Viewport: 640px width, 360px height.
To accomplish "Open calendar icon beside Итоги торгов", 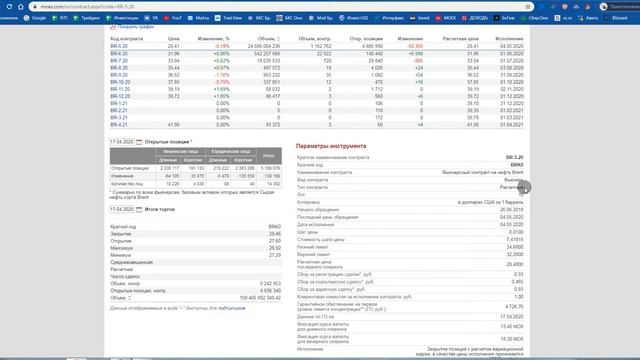I will pyautogui.click(x=139, y=209).
